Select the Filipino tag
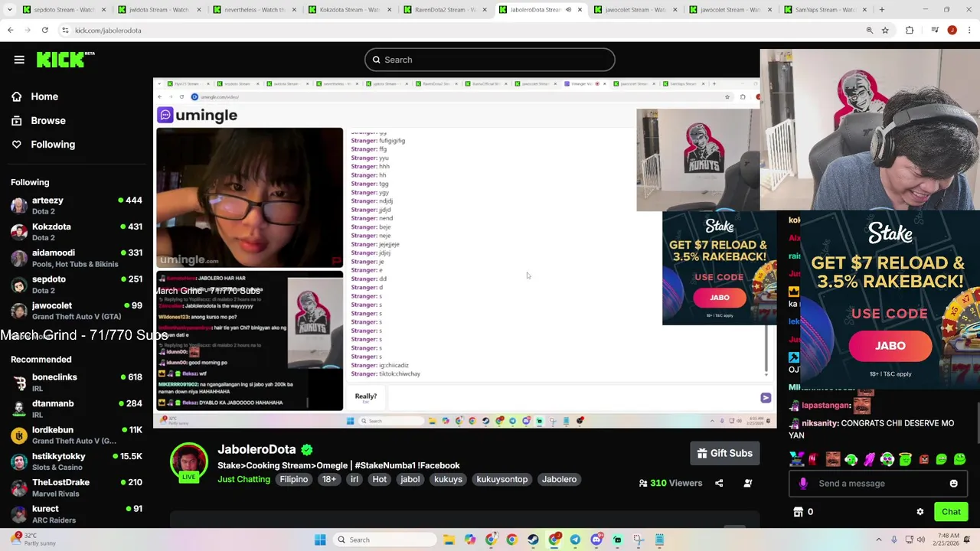The image size is (980, 551). point(293,479)
